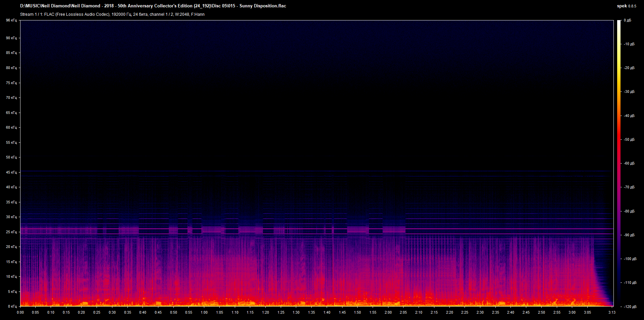Click the spek 0.8.5 version label

tap(626, 6)
